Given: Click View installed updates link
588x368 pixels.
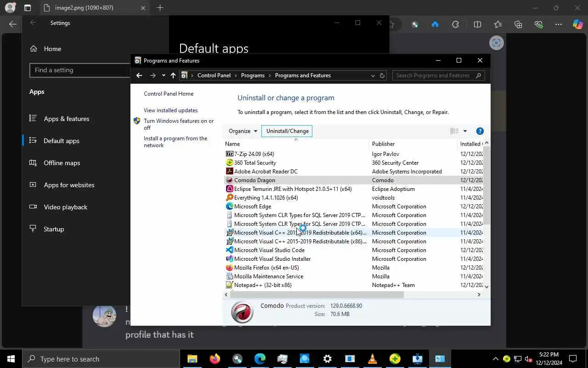Looking at the screenshot, I should (x=170, y=110).
